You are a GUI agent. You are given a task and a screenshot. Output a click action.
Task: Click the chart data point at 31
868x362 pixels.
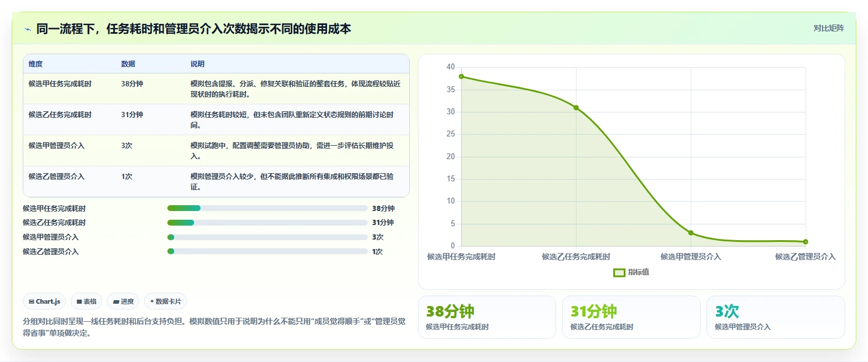click(576, 108)
